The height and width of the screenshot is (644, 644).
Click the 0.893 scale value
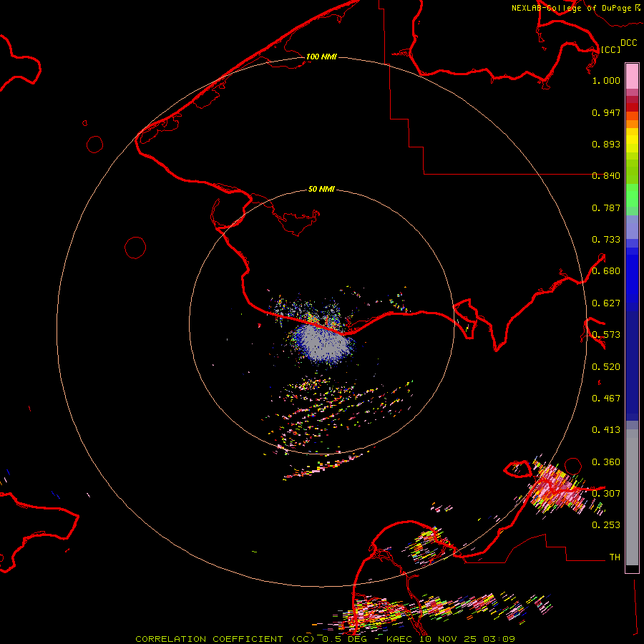(606, 144)
